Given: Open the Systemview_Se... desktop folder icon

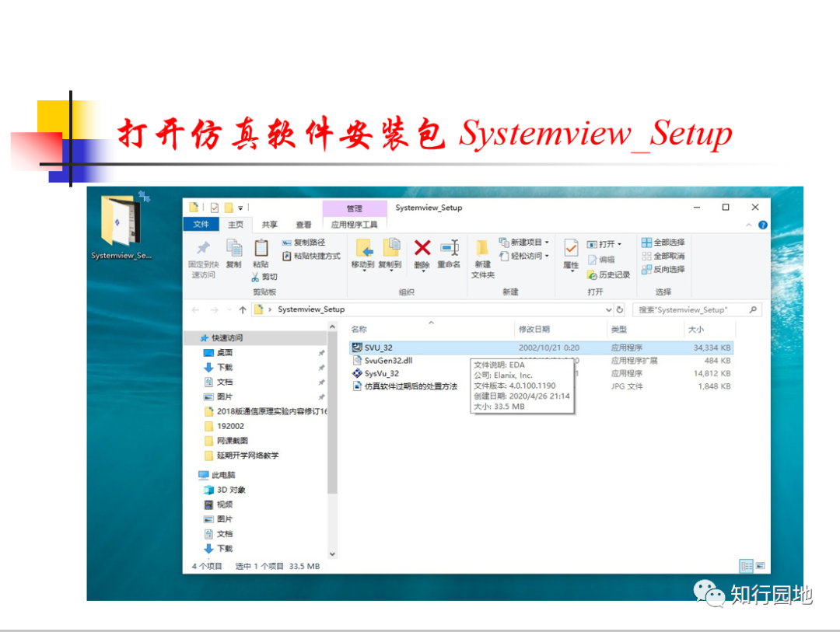Looking at the screenshot, I should pyautogui.click(x=121, y=226).
